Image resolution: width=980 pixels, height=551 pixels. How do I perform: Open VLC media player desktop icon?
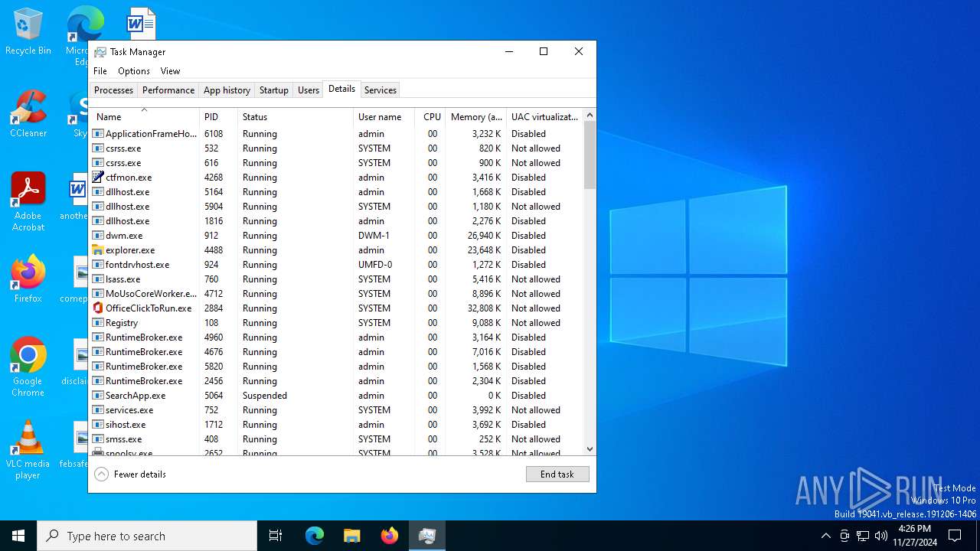(28, 439)
